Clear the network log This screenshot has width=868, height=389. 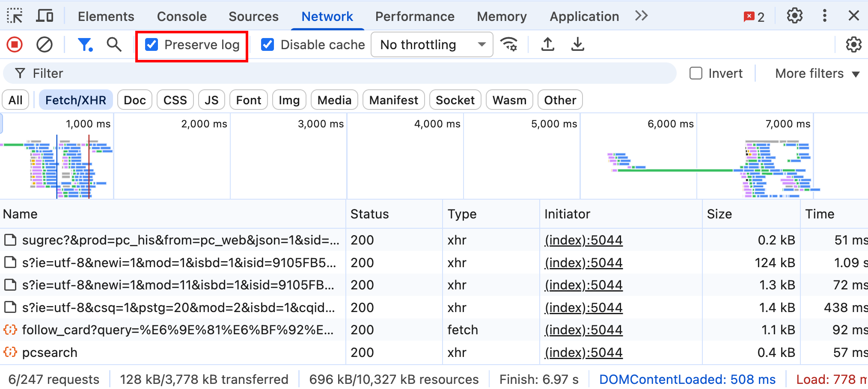coord(45,44)
